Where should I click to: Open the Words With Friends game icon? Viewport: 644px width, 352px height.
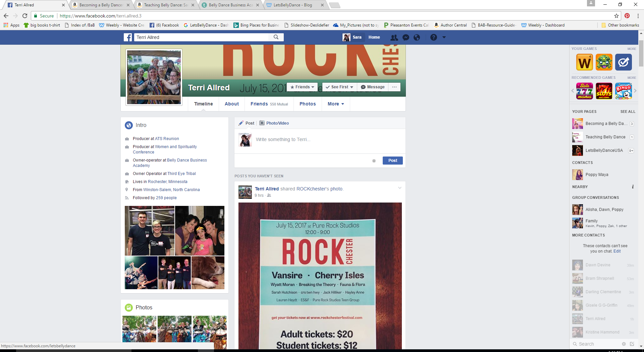click(x=584, y=62)
